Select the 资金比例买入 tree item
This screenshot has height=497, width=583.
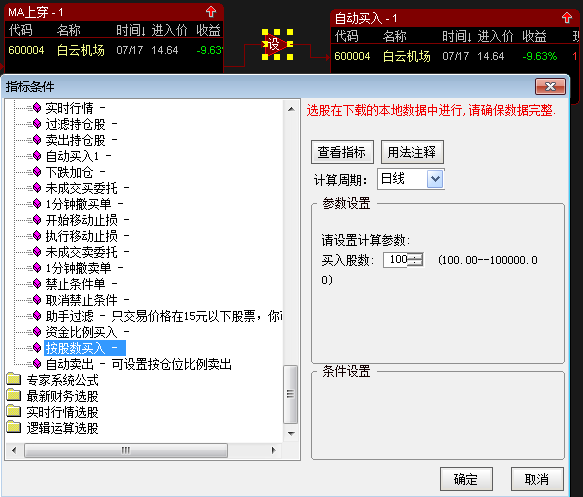tap(81, 332)
